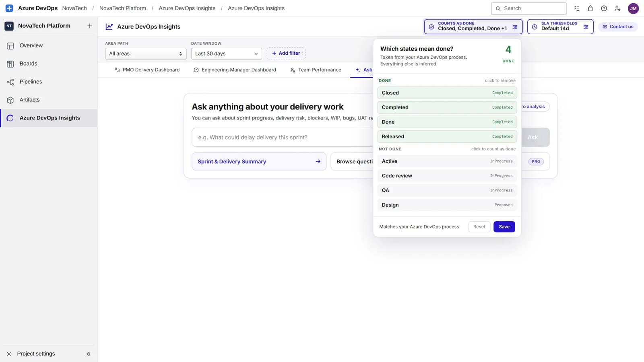Open Pipelines in the sidebar
This screenshot has width=644, height=362.
[49, 82]
